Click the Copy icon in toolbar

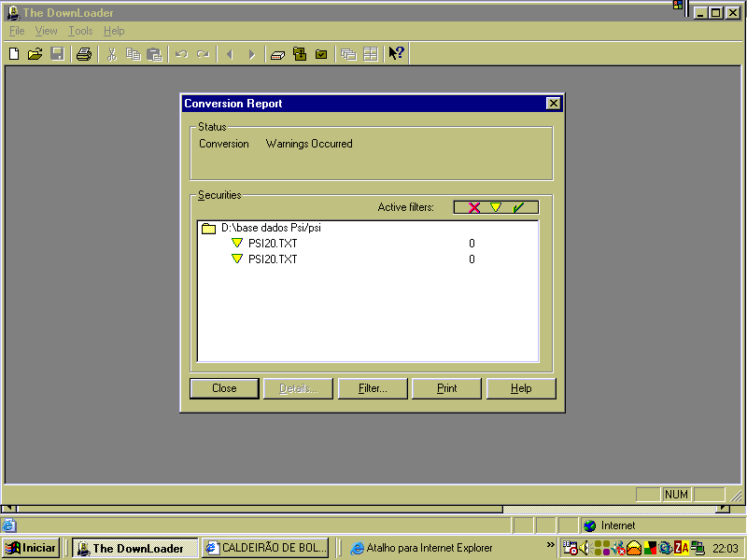134,54
